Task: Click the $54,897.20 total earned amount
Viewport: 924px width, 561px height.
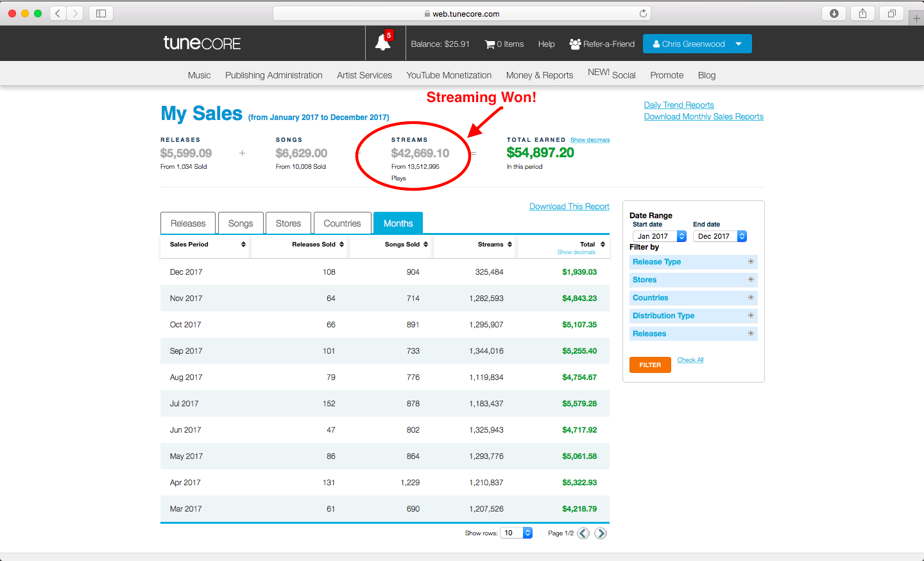Action: tap(540, 153)
